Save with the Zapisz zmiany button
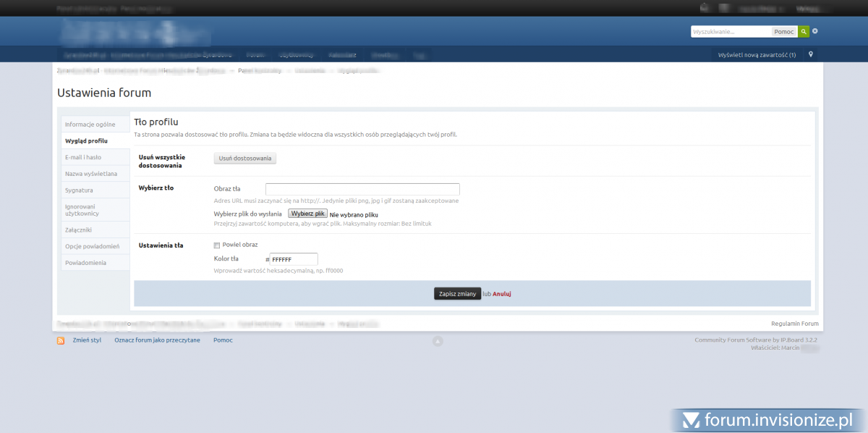This screenshot has height=433, width=868. pos(457,294)
